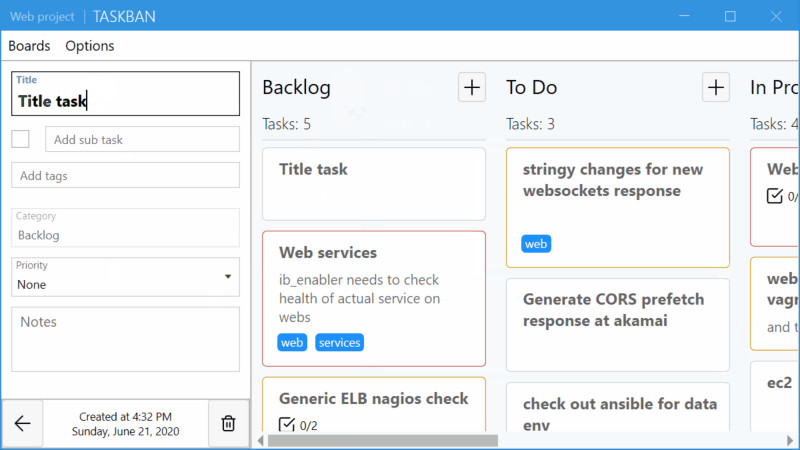This screenshot has width=800, height=450.
Task: Click the ib_enabler description text
Action: pyautogui.click(x=359, y=298)
